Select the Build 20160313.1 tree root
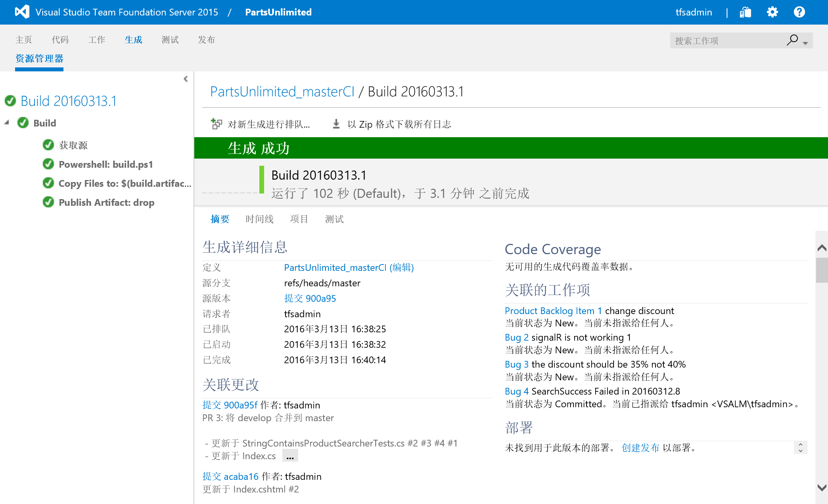828x504 pixels. point(69,101)
